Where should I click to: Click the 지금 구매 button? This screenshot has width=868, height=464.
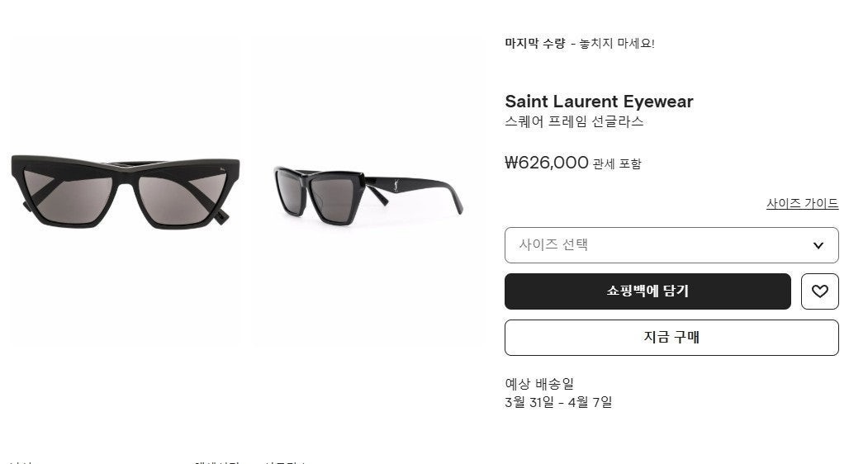point(671,337)
